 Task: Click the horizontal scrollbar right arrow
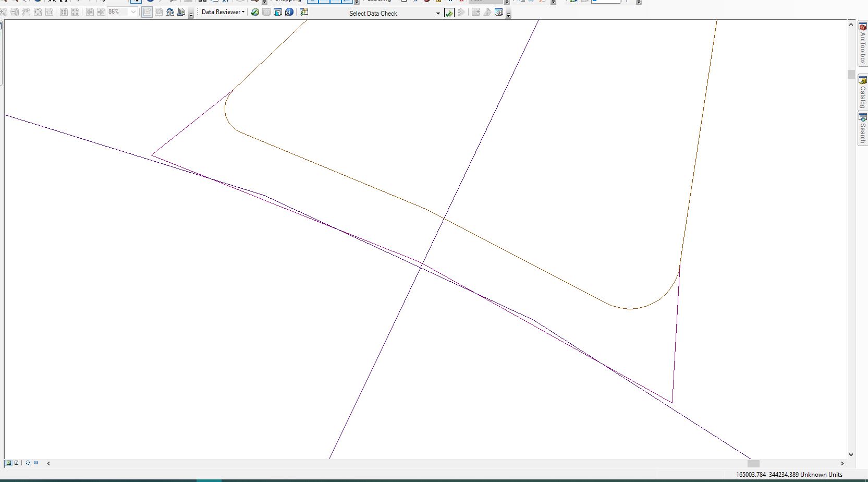pos(842,463)
